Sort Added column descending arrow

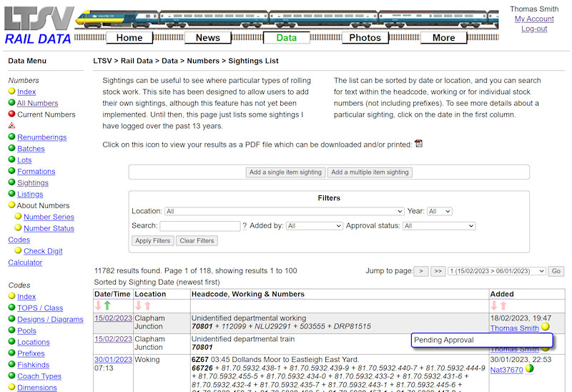(494, 305)
